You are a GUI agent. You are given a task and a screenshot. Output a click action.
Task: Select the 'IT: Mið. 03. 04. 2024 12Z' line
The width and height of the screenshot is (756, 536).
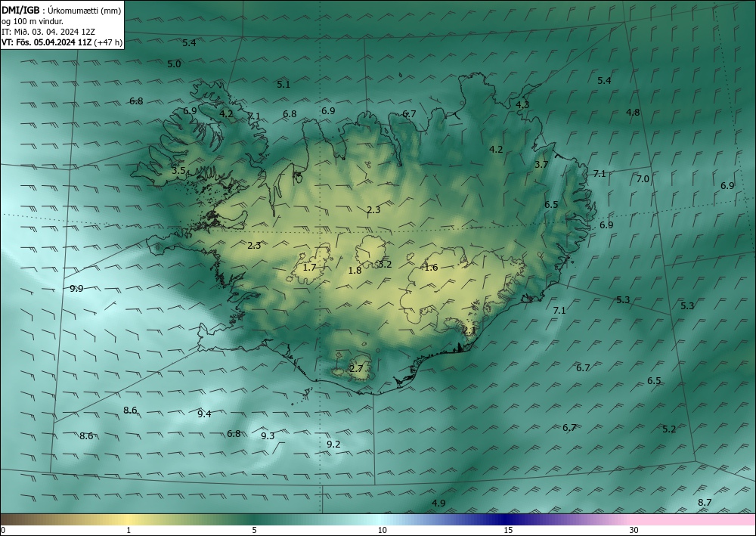[48, 32]
